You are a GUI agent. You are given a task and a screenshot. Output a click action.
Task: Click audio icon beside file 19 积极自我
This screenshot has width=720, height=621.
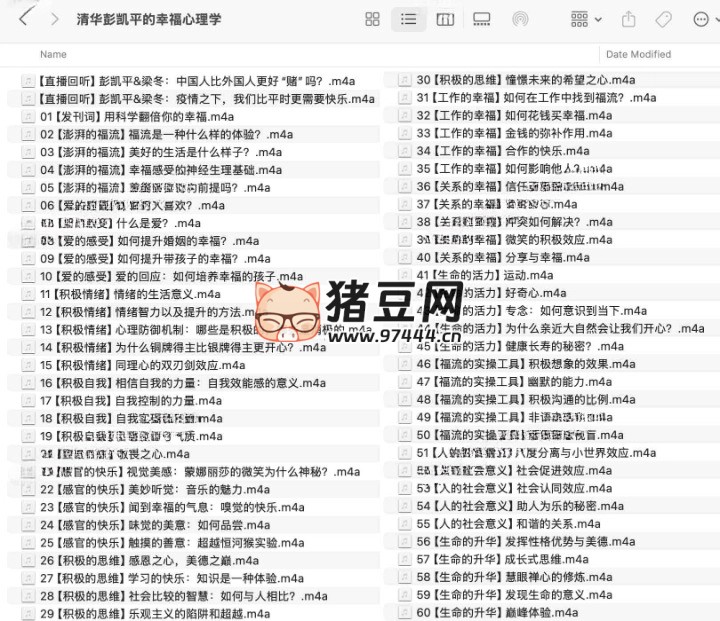[x=28, y=436]
